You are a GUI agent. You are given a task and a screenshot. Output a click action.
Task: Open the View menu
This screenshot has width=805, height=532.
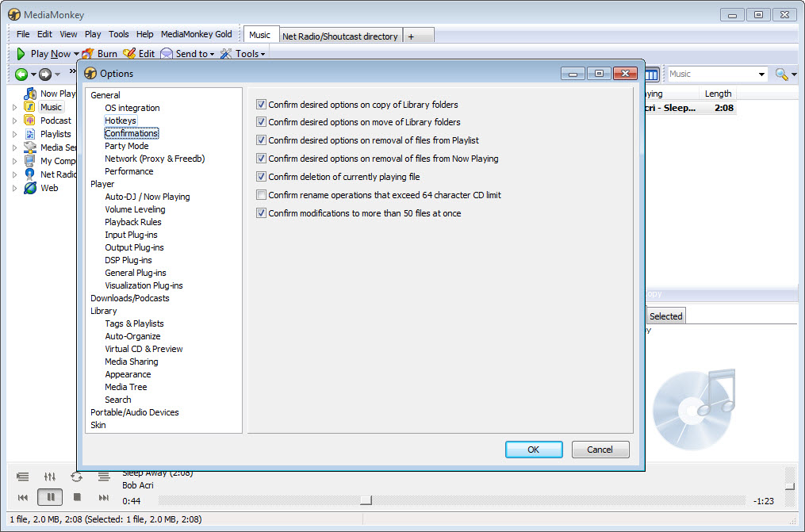[x=68, y=34]
